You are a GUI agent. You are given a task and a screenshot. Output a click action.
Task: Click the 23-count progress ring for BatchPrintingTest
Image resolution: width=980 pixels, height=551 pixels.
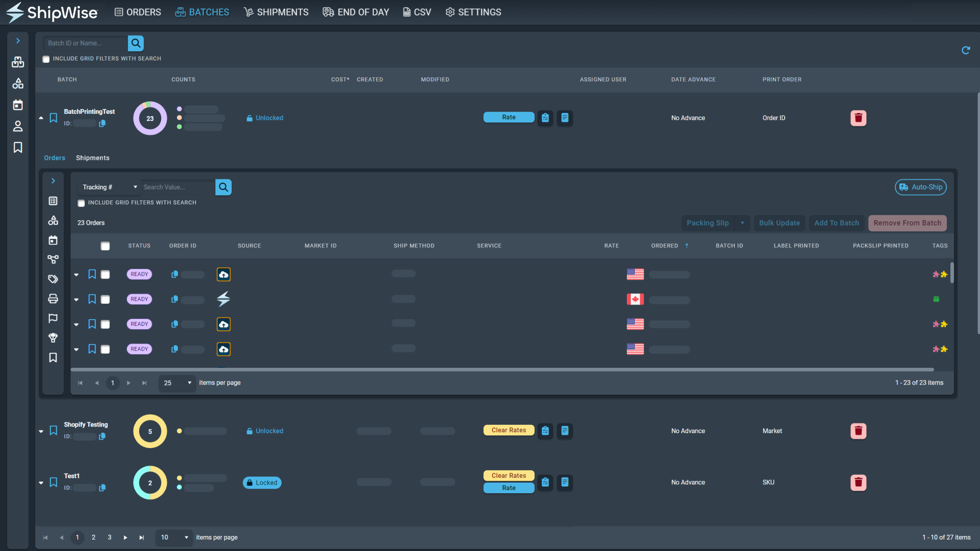pos(150,118)
